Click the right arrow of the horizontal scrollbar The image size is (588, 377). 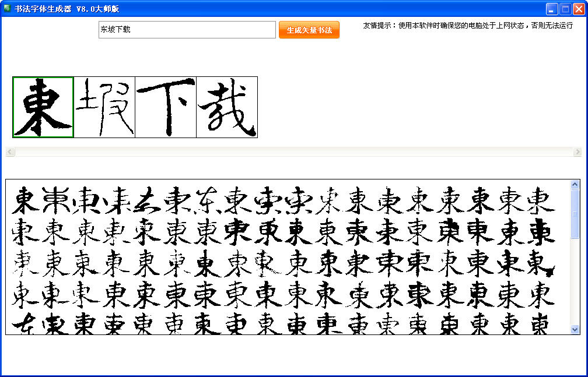[577, 152]
